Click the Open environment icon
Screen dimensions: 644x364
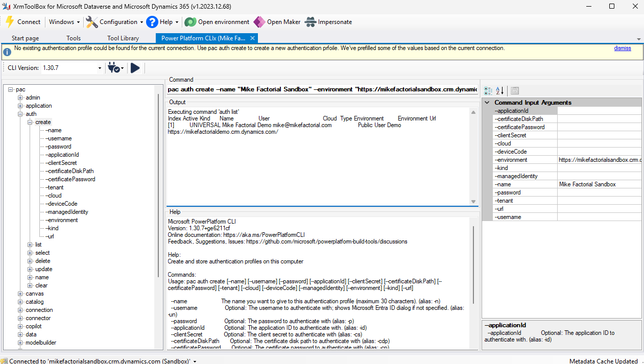pyautogui.click(x=190, y=22)
